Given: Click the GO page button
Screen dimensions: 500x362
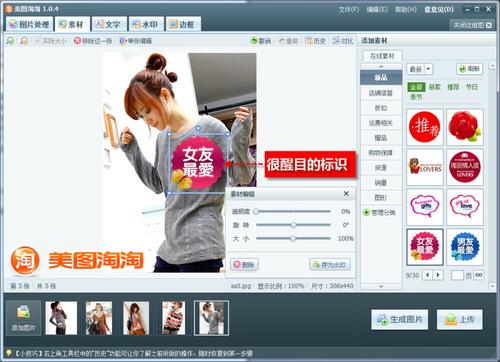Looking at the screenshot, I should (478, 275).
